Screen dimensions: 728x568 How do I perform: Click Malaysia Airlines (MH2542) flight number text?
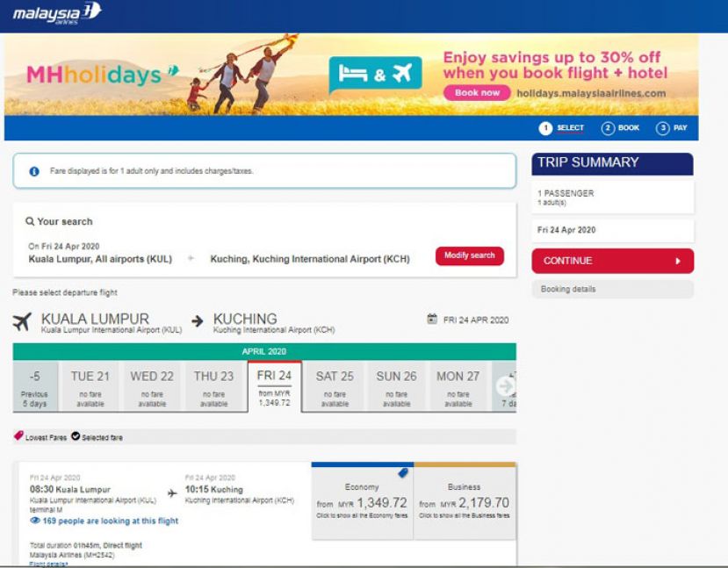tap(72, 555)
